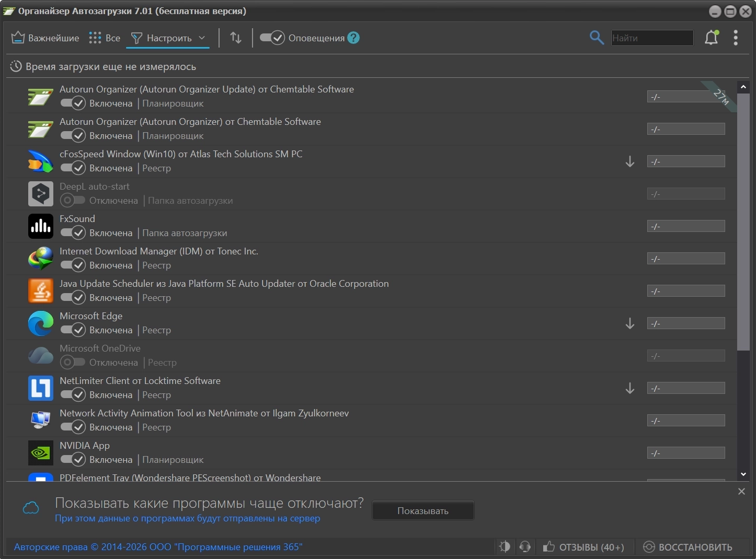Click the down arrow for NetLimiter Client
This screenshot has width=756, height=559.
[x=630, y=389]
